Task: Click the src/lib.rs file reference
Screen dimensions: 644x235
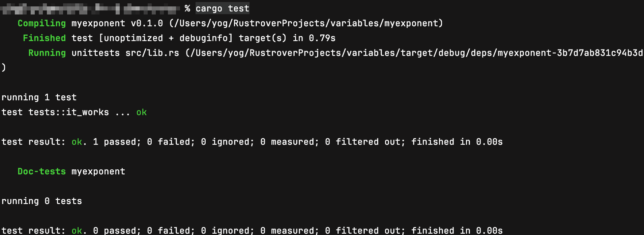Action: coord(152,53)
